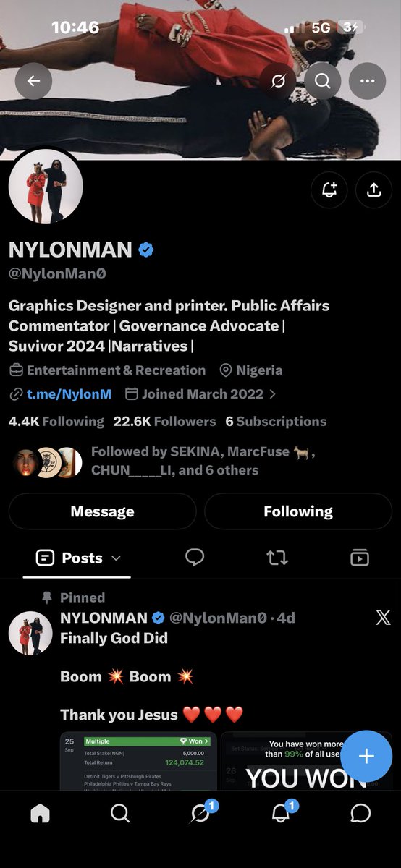Toggle the Following button to unfollow
The image size is (401, 868).
pyautogui.click(x=298, y=511)
